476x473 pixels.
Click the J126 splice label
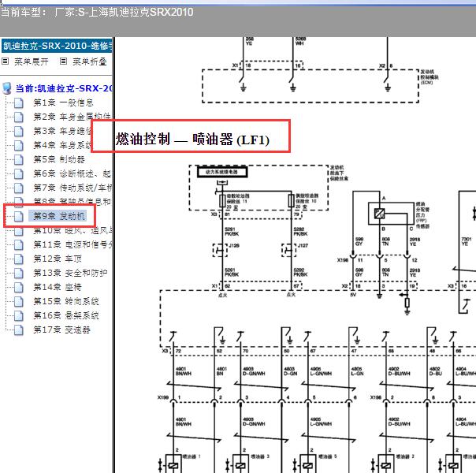click(x=234, y=245)
